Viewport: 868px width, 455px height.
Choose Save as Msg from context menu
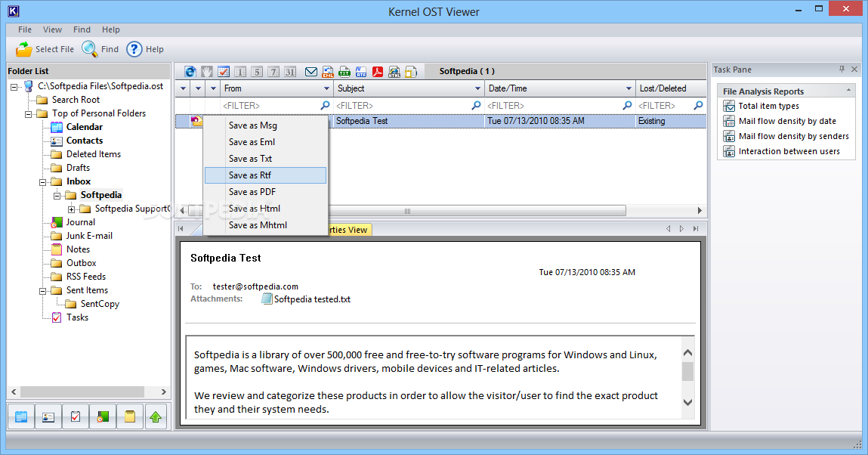click(x=266, y=125)
